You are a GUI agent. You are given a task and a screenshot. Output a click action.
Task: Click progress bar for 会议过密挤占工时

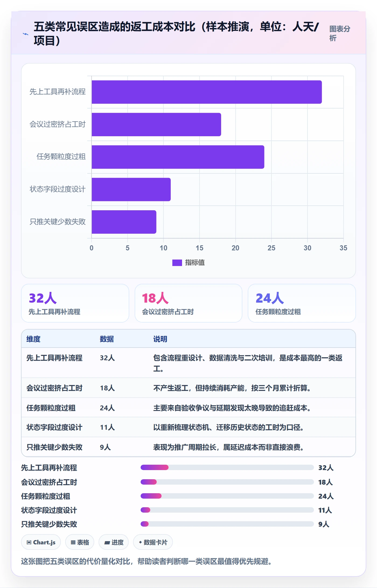pyautogui.click(x=227, y=482)
